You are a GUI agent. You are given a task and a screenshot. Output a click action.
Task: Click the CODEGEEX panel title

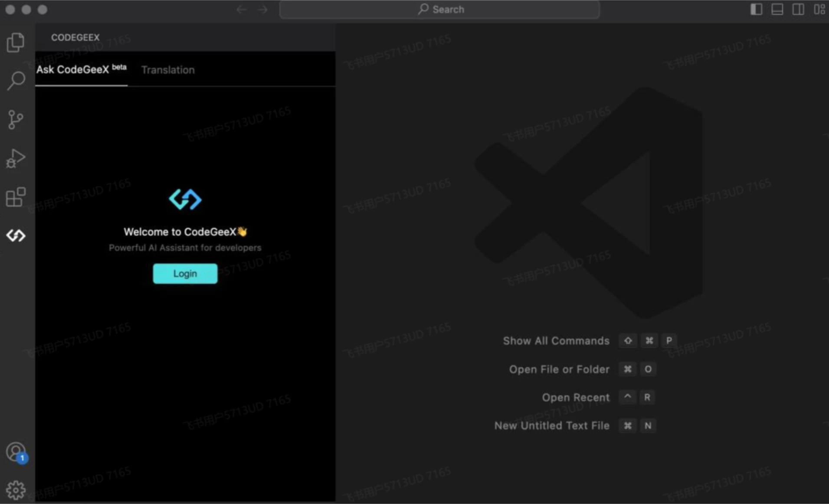[75, 37]
